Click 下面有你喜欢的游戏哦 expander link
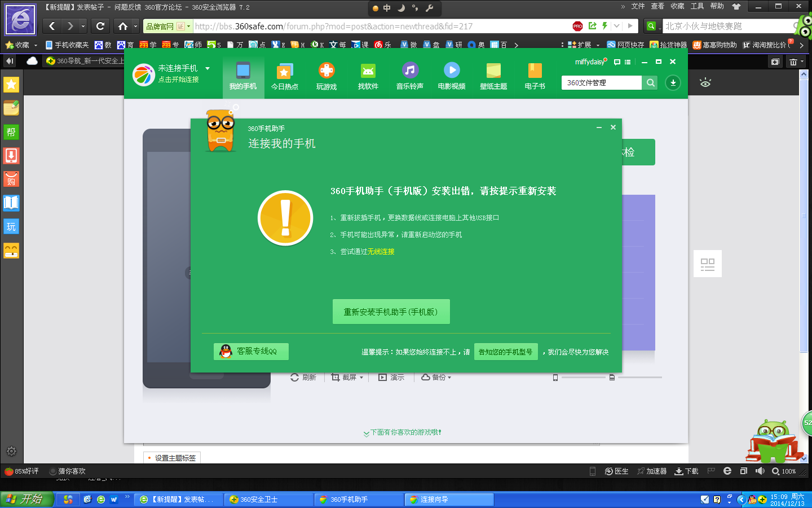 click(x=403, y=432)
